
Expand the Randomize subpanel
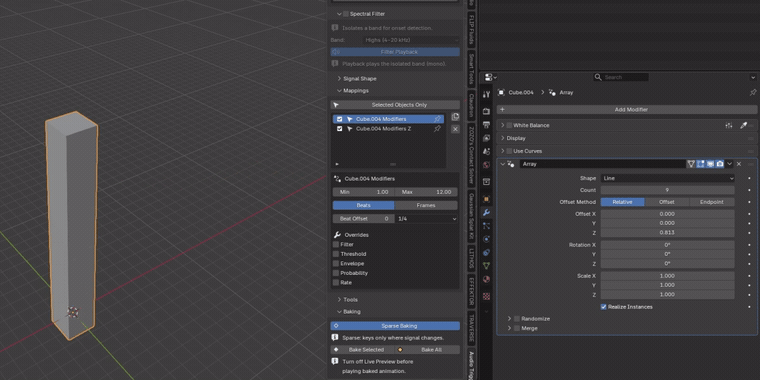509,318
